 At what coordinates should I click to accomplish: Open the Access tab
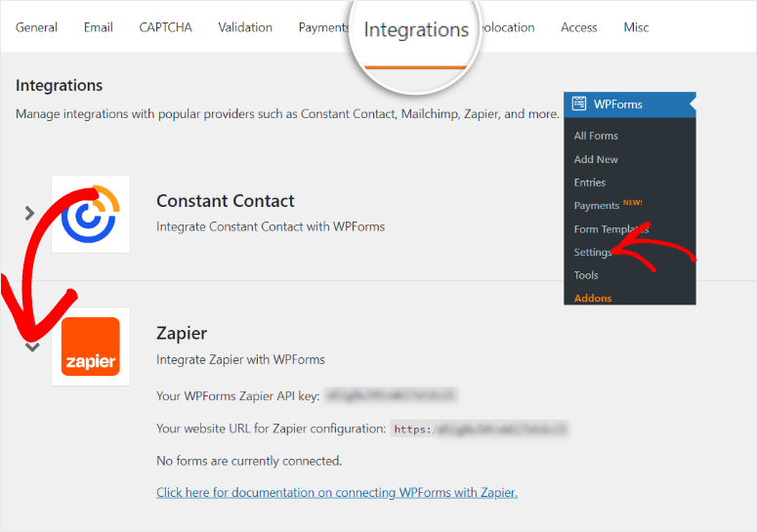pyautogui.click(x=578, y=27)
